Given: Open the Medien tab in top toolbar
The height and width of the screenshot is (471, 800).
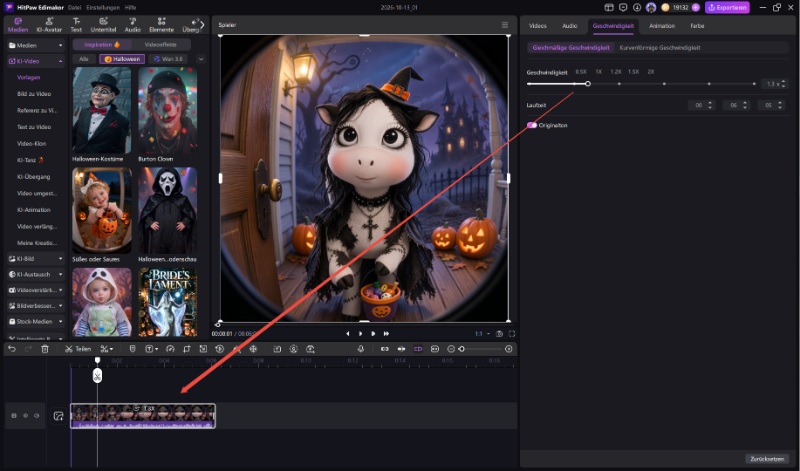Looking at the screenshot, I should point(18,25).
